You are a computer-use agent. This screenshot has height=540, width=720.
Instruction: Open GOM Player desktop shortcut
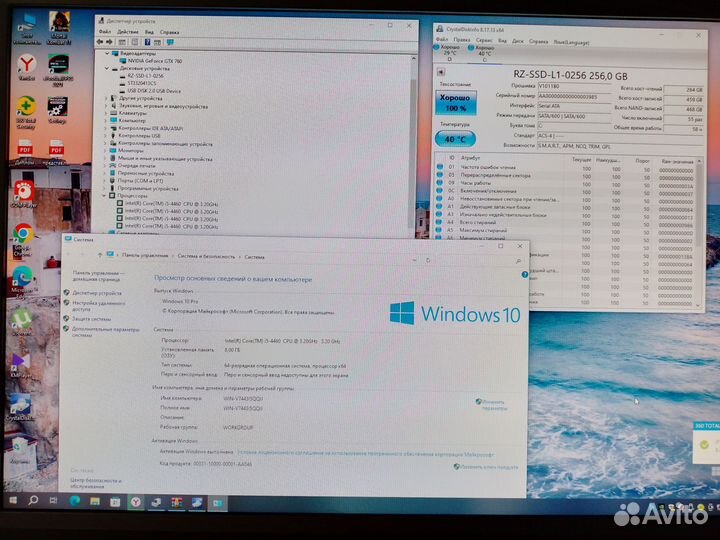[24, 195]
